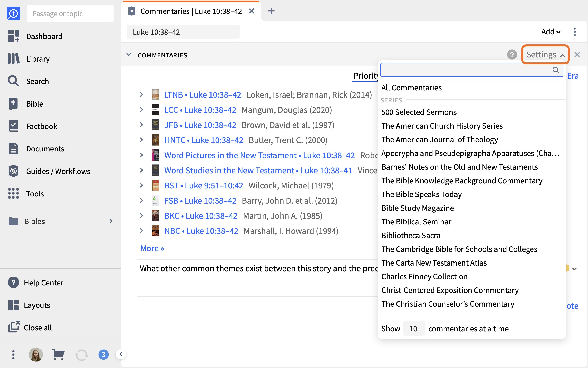Open the Bible icon

[x=13, y=104]
